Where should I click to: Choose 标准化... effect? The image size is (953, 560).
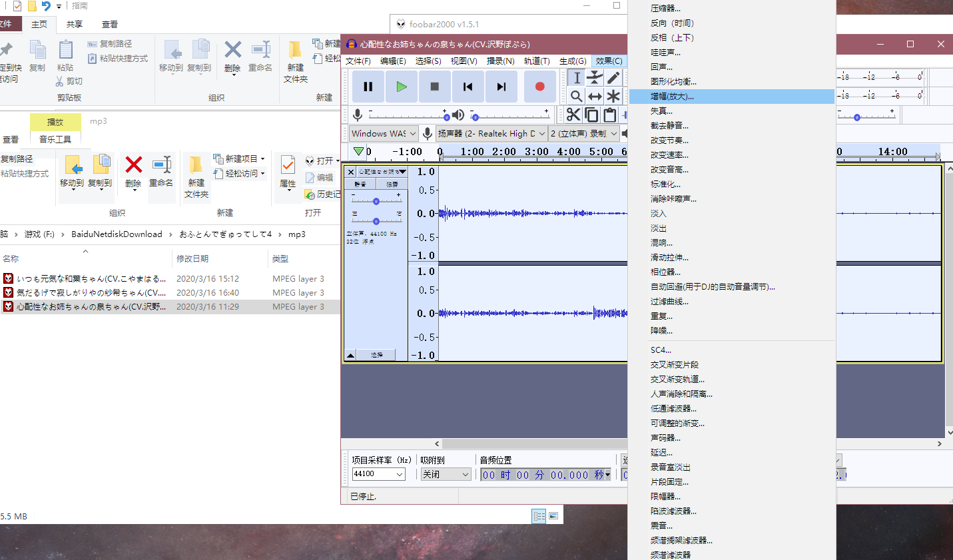pos(731,184)
